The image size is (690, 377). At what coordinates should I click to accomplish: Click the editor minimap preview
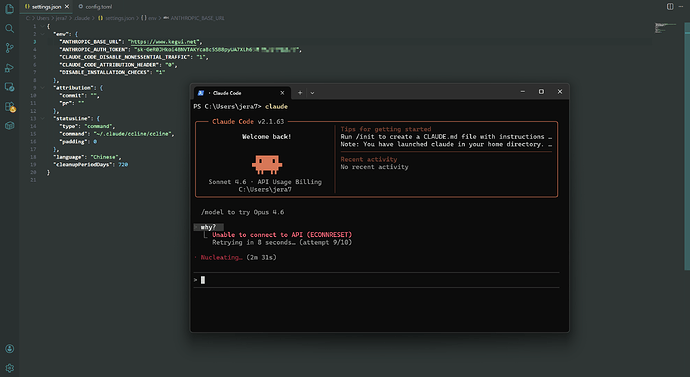pos(665,28)
